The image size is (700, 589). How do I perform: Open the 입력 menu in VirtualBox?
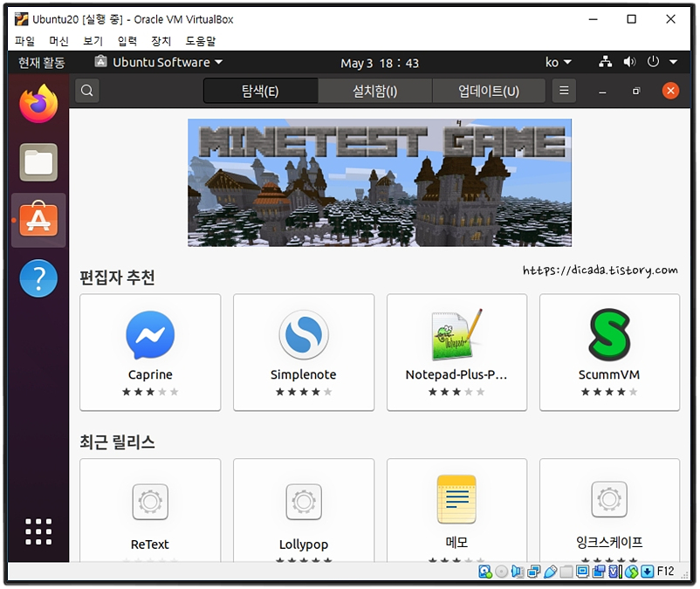127,41
